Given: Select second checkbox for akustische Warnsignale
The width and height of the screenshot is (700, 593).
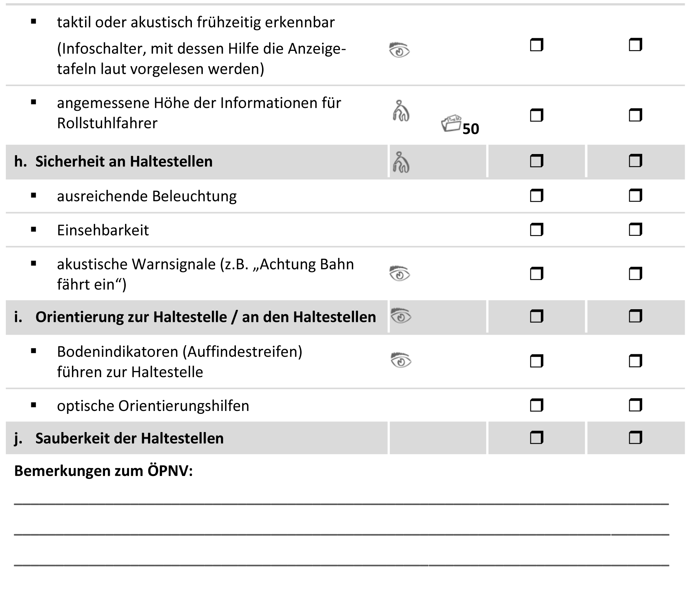Looking at the screenshot, I should pyautogui.click(x=635, y=274).
